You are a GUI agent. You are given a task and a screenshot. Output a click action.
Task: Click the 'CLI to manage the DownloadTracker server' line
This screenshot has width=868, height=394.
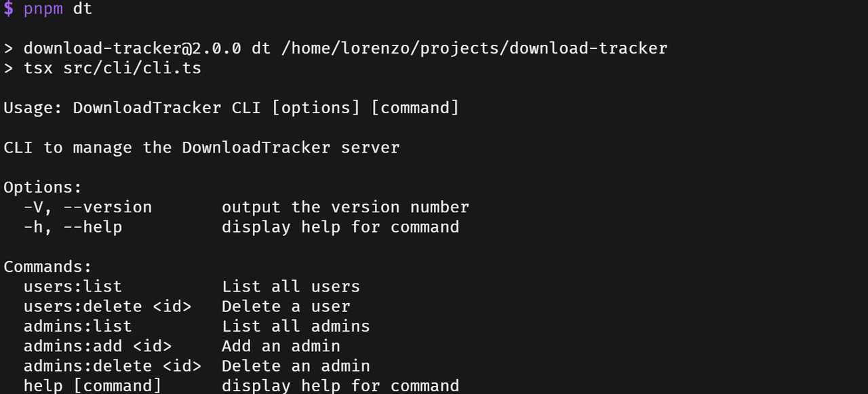coord(201,148)
